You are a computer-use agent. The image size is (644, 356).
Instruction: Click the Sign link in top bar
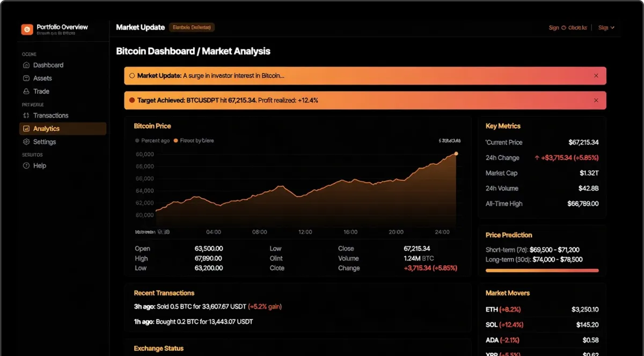coord(554,27)
